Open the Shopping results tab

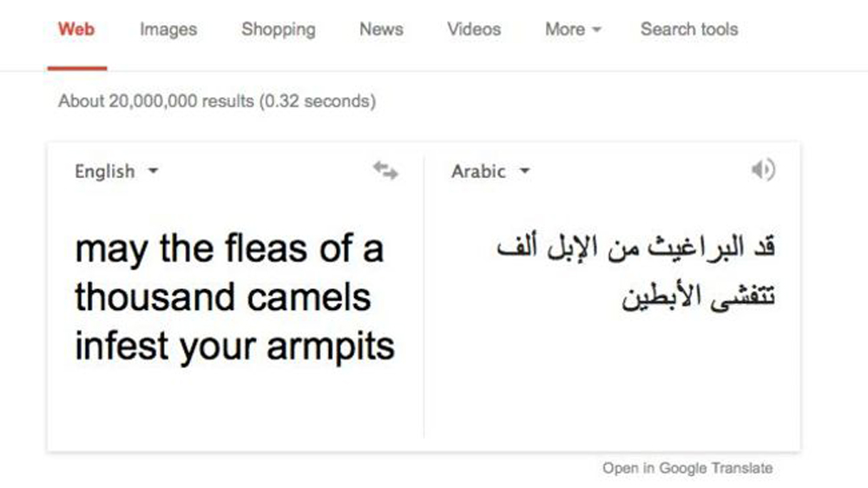coord(279,30)
